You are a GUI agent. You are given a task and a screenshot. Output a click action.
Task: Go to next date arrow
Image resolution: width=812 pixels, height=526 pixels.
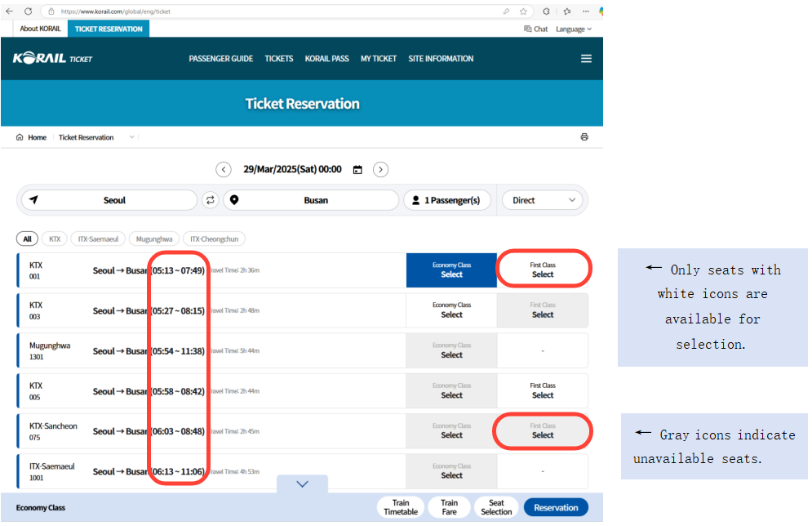coord(380,170)
